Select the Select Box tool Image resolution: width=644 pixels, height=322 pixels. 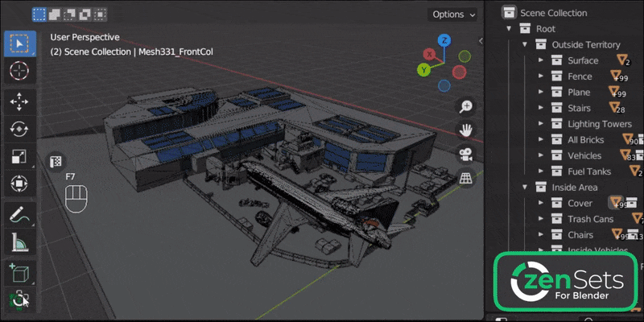point(19,43)
